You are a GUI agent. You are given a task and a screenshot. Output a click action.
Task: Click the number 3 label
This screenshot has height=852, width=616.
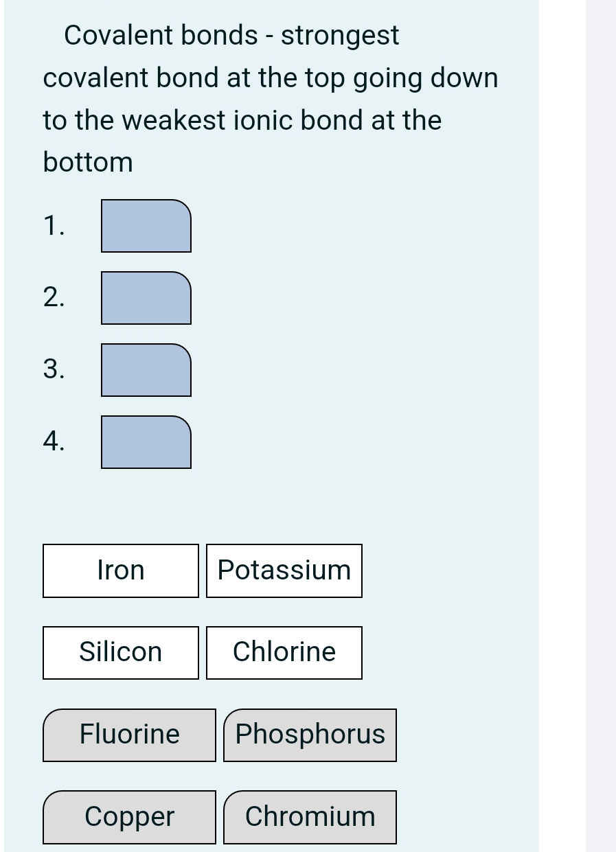coord(54,369)
